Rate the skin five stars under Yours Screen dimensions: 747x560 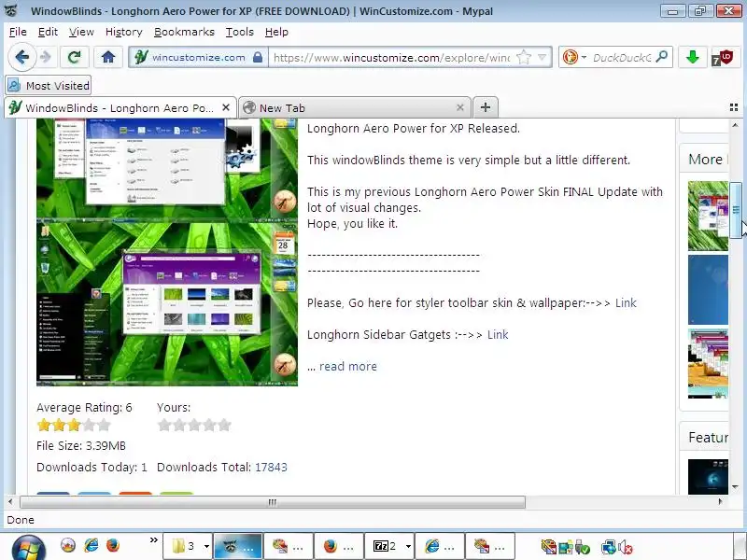click(224, 425)
